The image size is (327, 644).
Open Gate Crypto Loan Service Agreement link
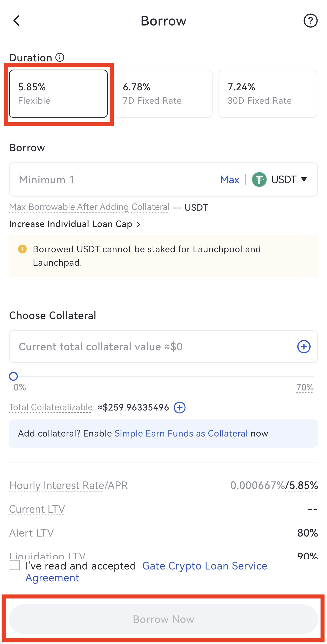pos(204,566)
